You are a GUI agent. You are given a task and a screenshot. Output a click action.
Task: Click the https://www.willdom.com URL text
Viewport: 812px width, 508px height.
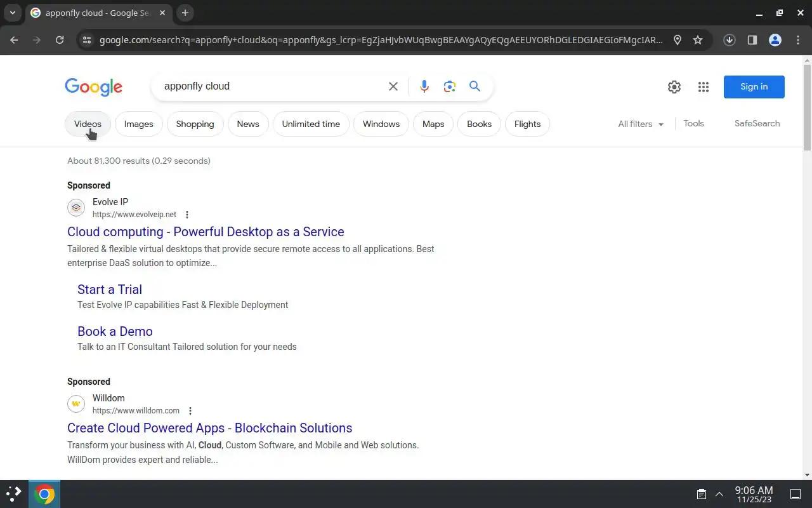(136, 411)
